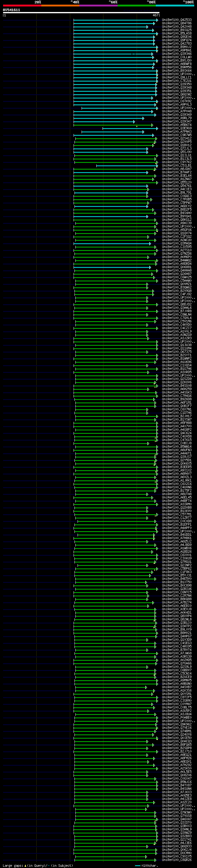
Task: Pick hit UniRef100_A9PBA1
Action: click(176, 50)
